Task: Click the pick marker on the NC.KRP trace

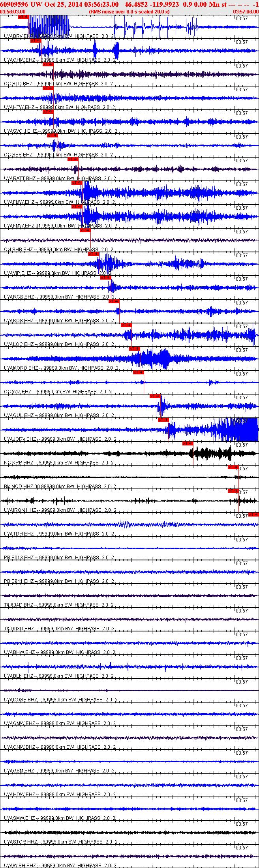Action: pyautogui.click(x=188, y=443)
